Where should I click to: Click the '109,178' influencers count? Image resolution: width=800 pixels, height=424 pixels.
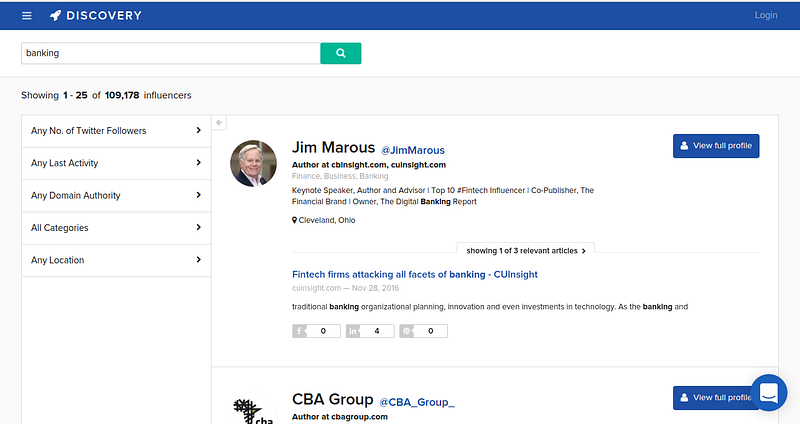click(122, 95)
